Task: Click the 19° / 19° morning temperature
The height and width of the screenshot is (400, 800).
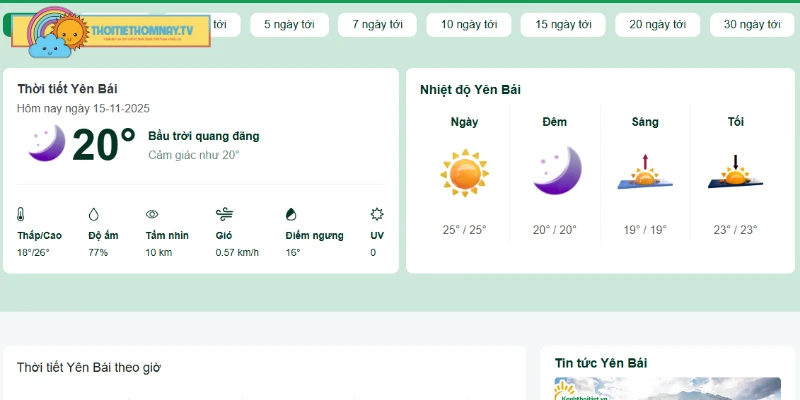Action: pyautogui.click(x=645, y=230)
